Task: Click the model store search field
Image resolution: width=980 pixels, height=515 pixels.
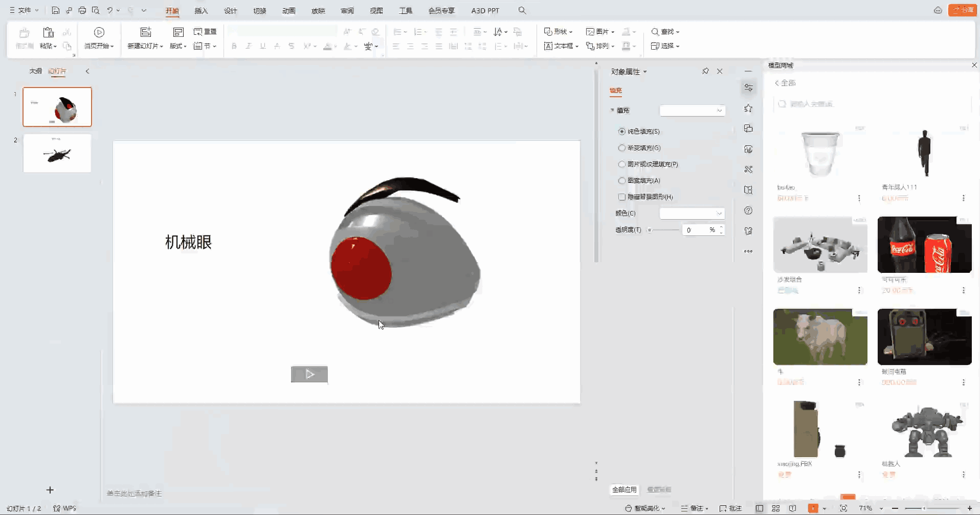Action: point(872,104)
